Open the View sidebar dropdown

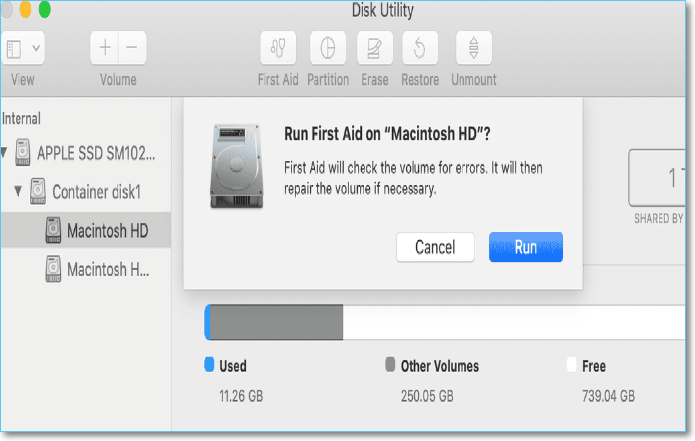click(23, 48)
